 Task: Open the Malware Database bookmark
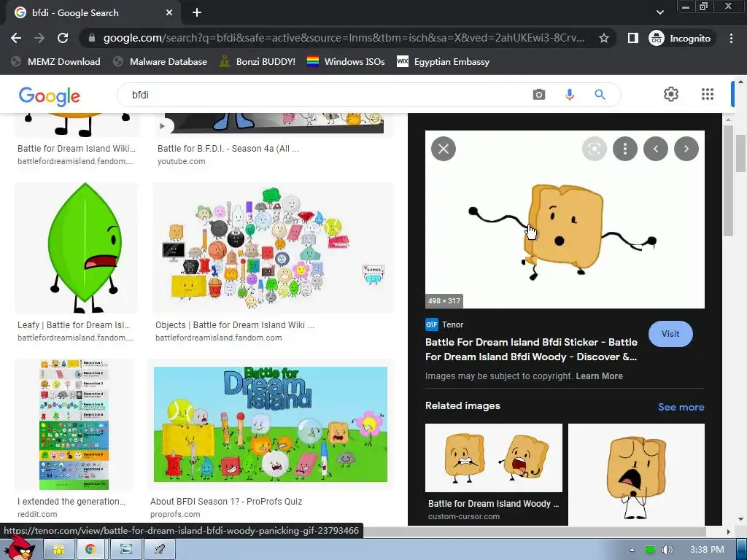click(x=160, y=61)
